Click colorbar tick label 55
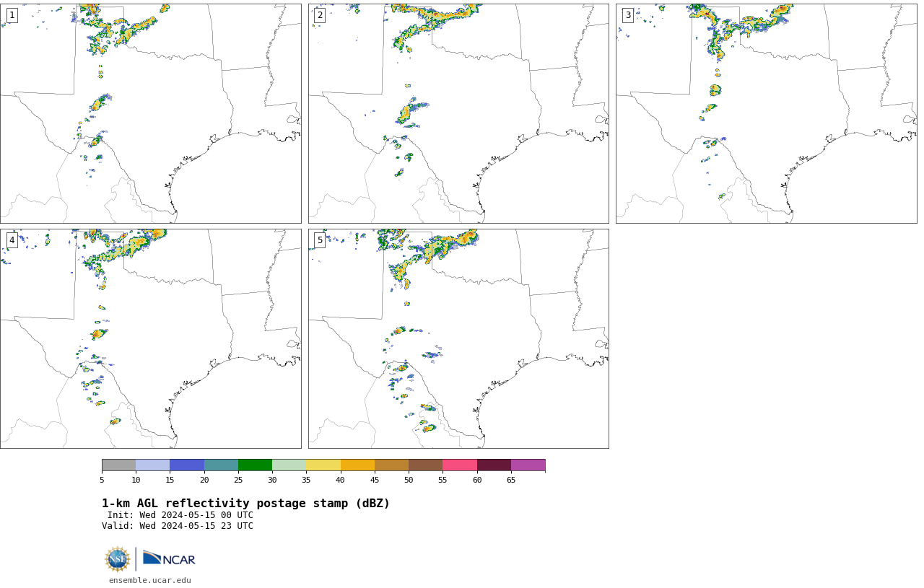 point(443,480)
